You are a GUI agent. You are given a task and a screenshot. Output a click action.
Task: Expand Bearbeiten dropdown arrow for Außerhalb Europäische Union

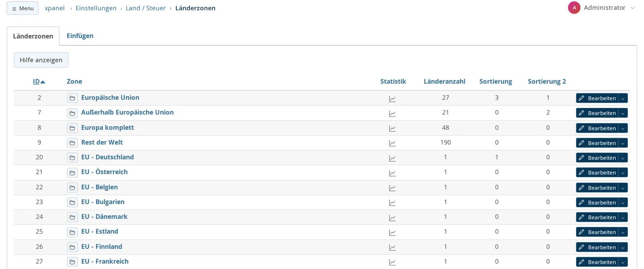(623, 113)
